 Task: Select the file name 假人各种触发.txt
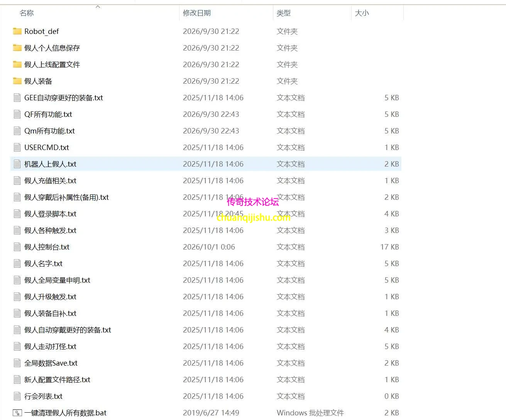click(x=50, y=230)
